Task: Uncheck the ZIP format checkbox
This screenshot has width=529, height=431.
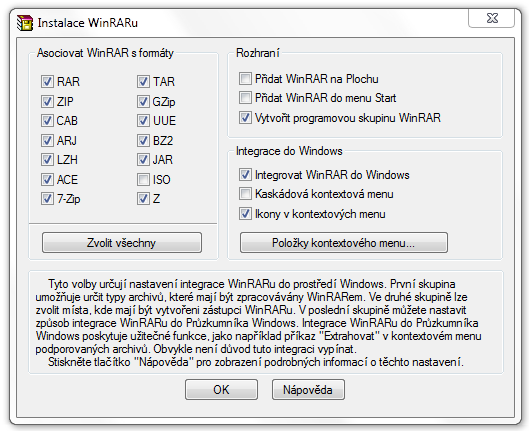Action: tap(47, 101)
